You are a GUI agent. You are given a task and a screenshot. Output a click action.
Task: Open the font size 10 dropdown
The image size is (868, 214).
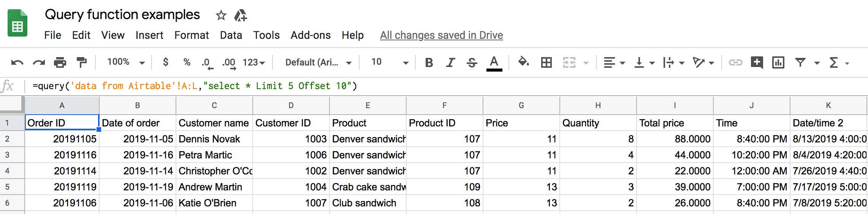[390, 62]
